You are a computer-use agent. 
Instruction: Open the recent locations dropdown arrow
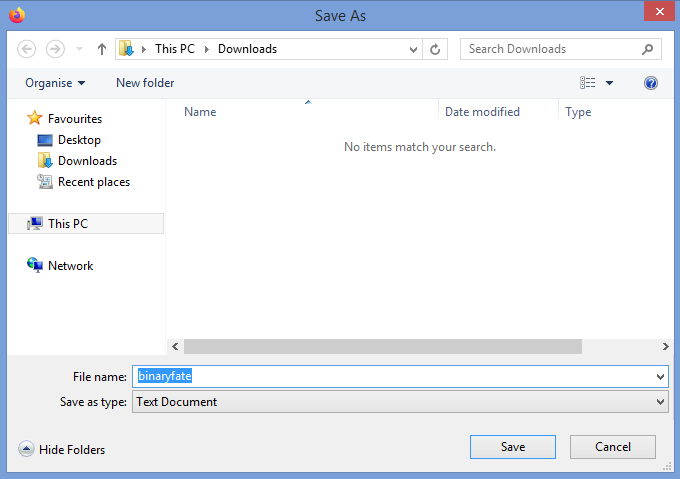[79, 49]
